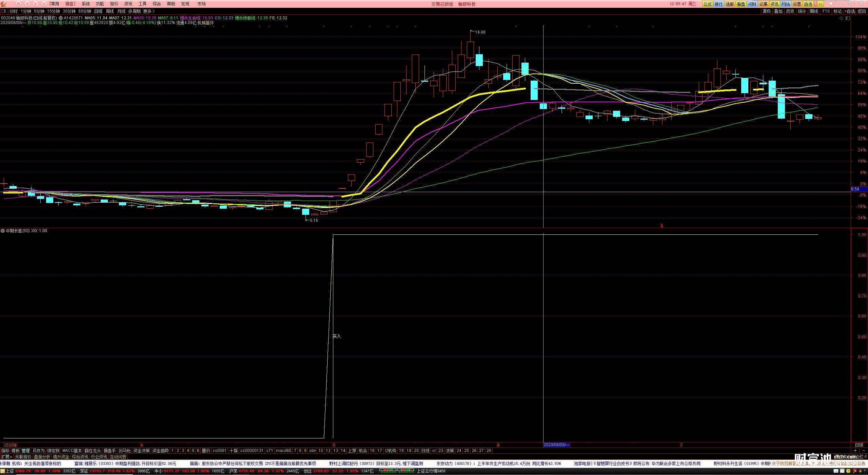The height and width of the screenshot is (475, 868).
Task: Click the +自选 add to watchlist button
Action: pyautogui.click(x=850, y=11)
